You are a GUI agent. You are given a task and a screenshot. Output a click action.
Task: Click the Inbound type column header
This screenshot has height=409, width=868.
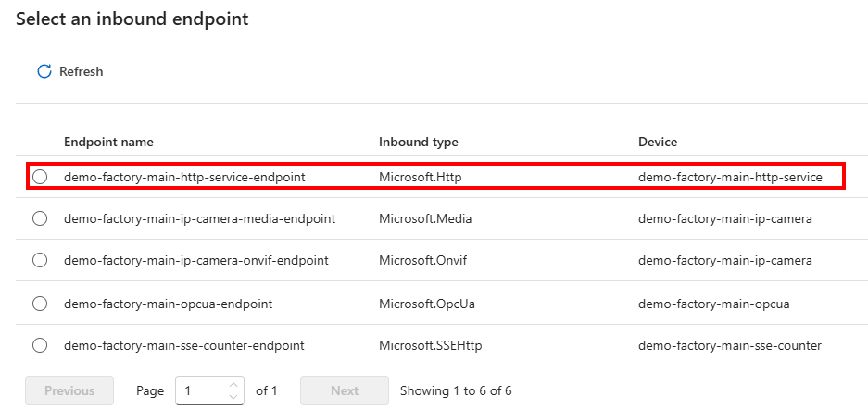pyautogui.click(x=418, y=142)
